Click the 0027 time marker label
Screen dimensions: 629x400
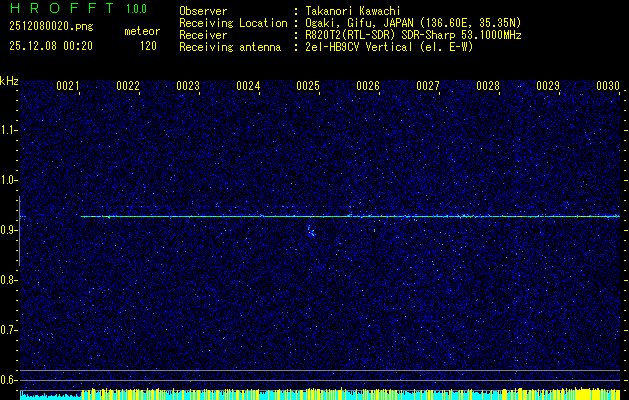pyautogui.click(x=428, y=86)
